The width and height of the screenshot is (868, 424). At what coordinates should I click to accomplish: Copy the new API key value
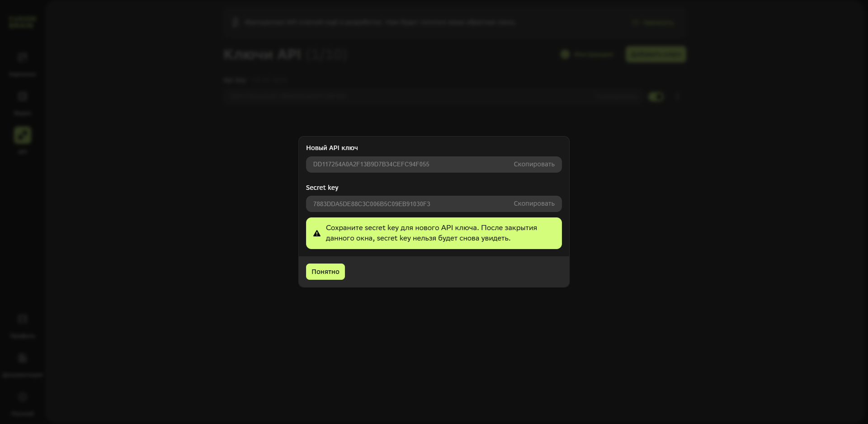tap(533, 165)
